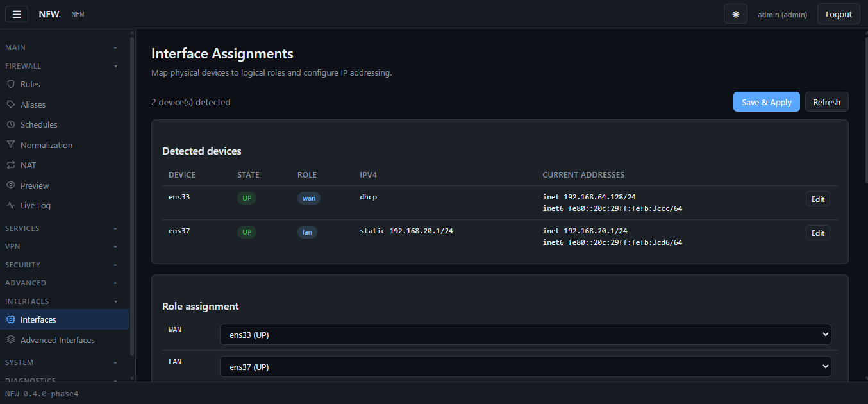Open NAT menu item
868x404 pixels.
64,165
